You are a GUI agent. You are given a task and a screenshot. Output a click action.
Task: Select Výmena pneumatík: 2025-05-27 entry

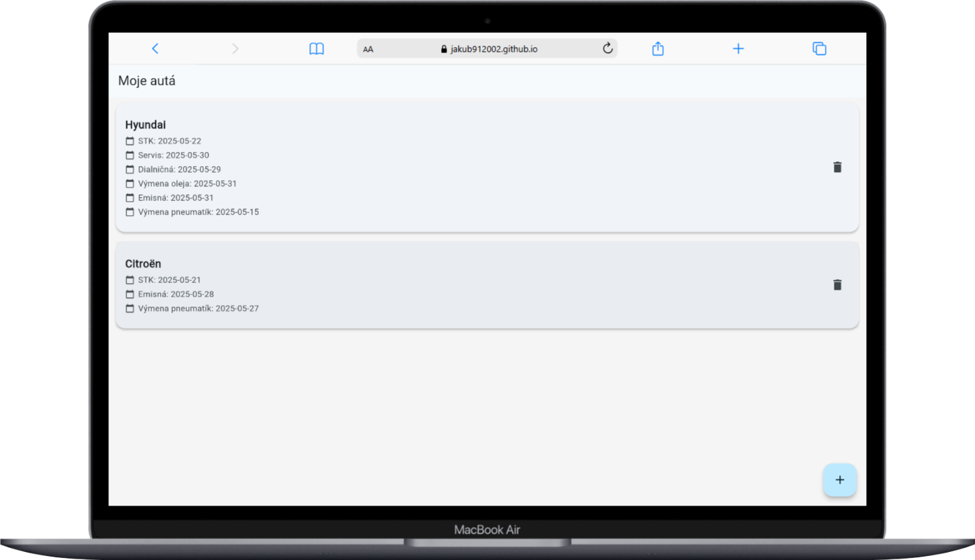coord(192,309)
